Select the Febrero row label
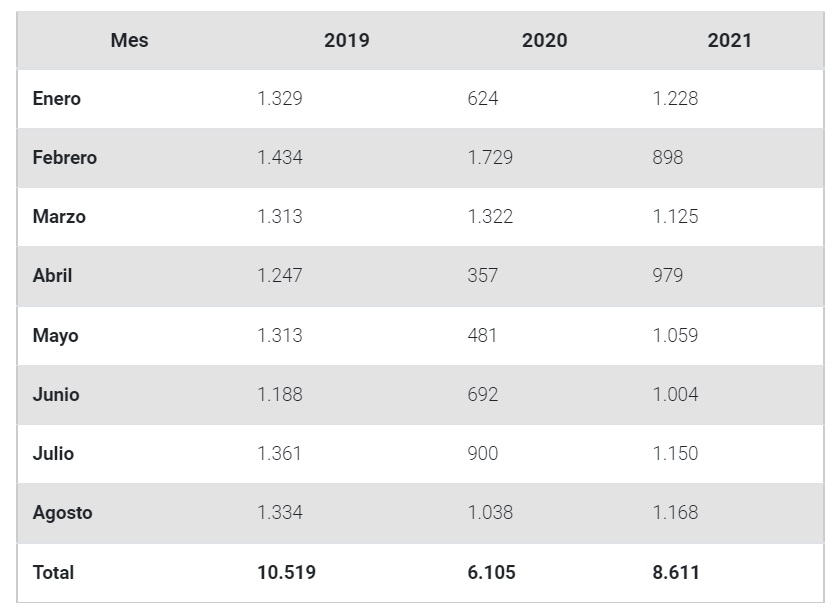835x612 pixels. (x=65, y=158)
